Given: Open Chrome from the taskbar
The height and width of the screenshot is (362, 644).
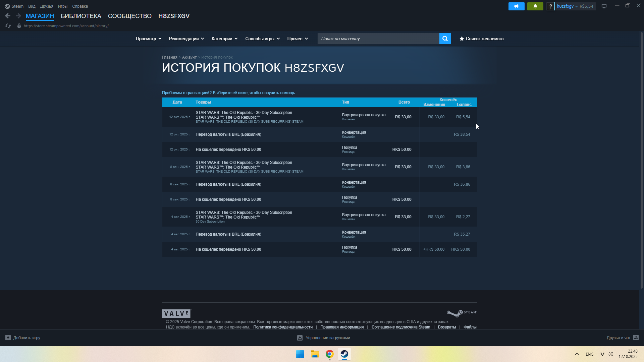Looking at the screenshot, I should (329, 354).
